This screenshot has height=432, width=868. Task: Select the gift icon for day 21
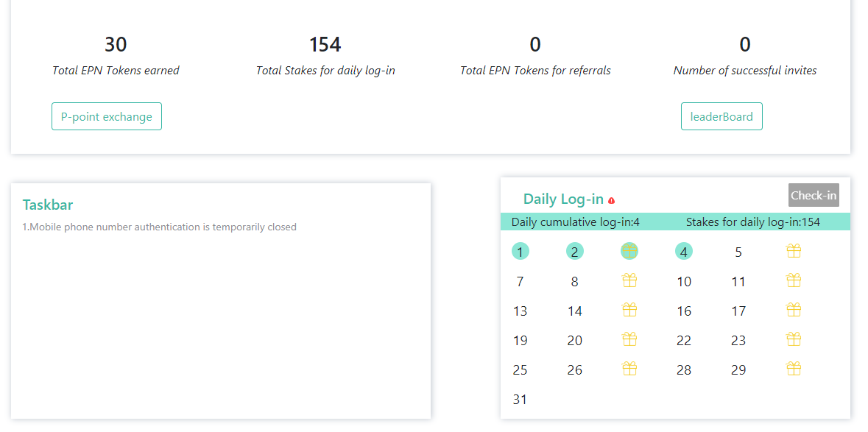629,339
